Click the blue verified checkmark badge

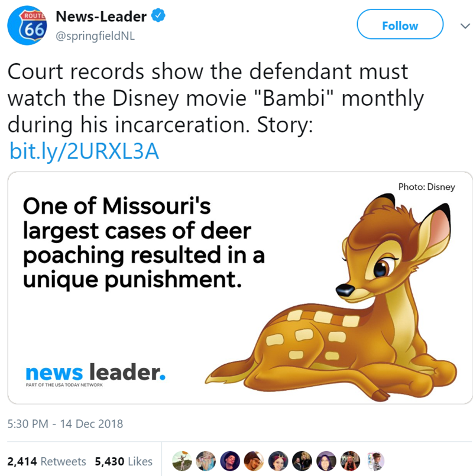pyautogui.click(x=158, y=15)
